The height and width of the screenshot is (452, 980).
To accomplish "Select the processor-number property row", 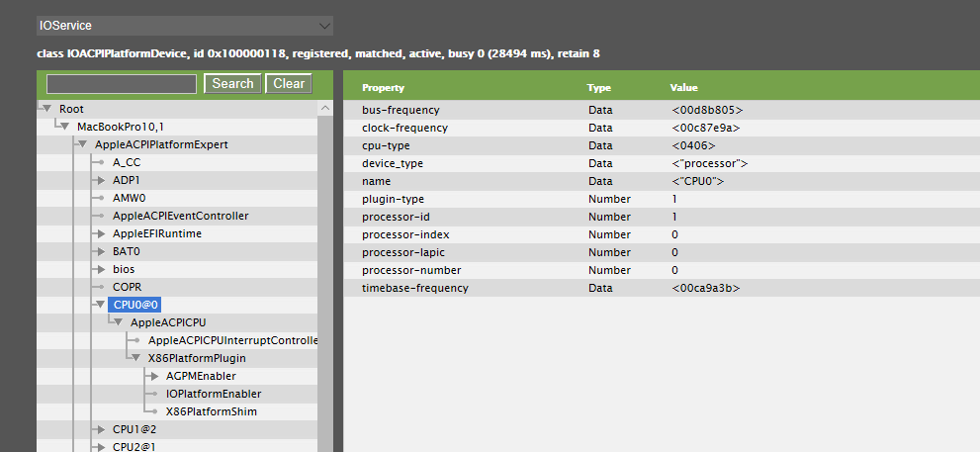I will (x=662, y=270).
